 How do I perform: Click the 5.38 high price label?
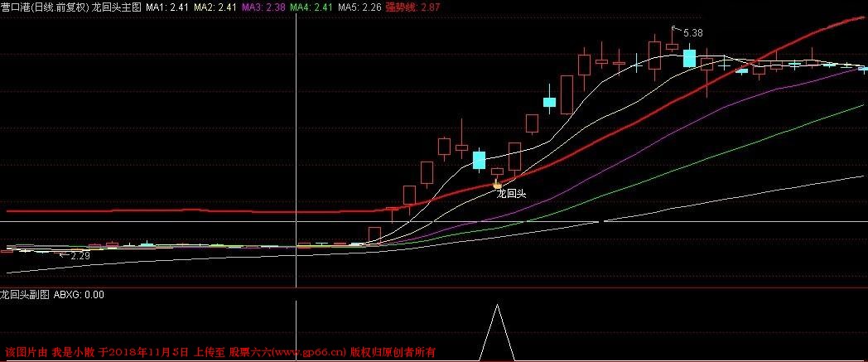point(693,33)
